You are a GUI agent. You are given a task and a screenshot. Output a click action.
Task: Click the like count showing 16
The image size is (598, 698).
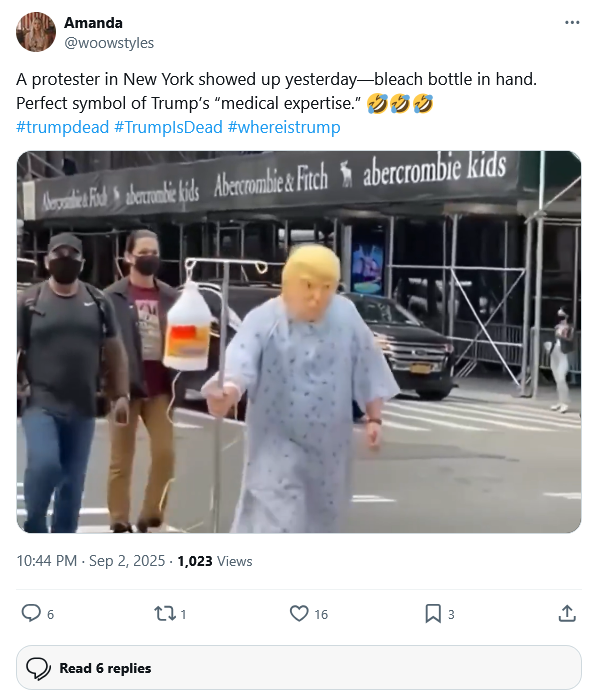pyautogui.click(x=321, y=615)
